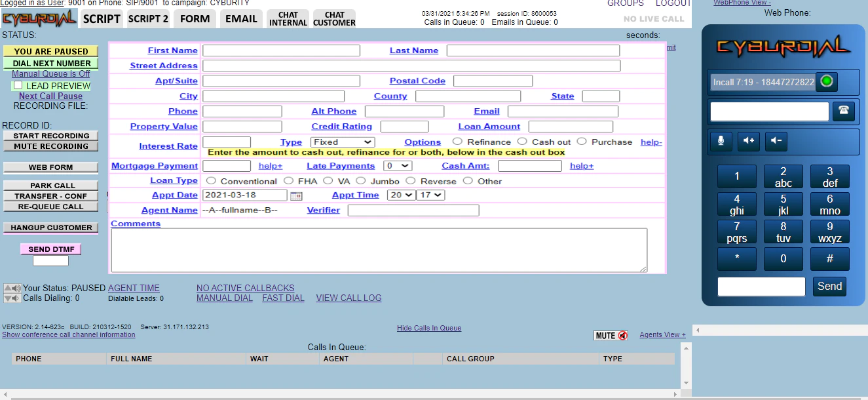The image size is (868, 400).
Task: Click the HANGUP CUSTOMER button
Action: (51, 228)
